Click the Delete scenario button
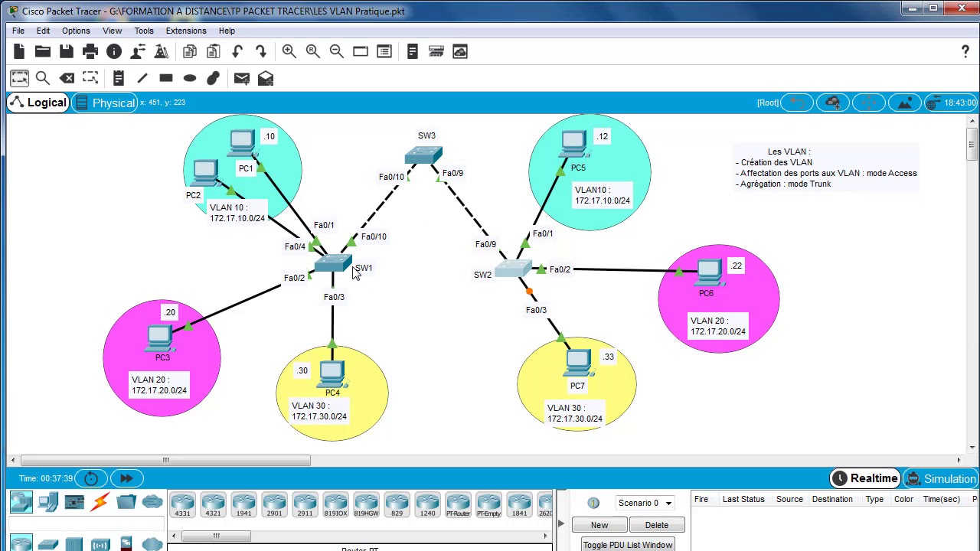980x551 pixels. point(657,525)
